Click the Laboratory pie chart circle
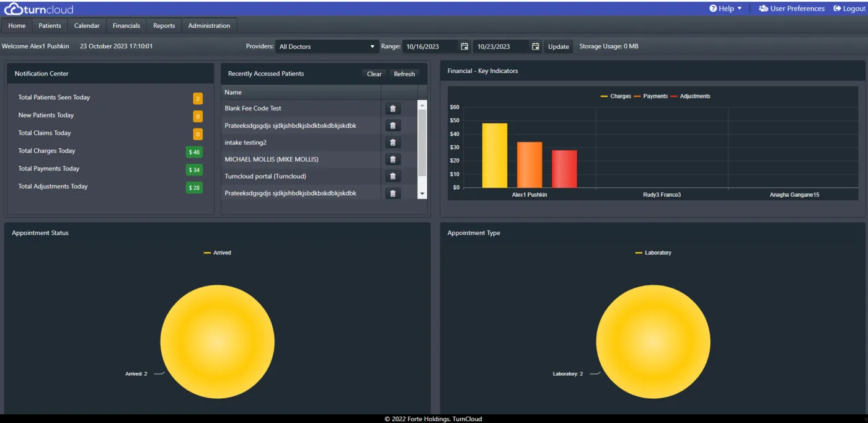The height and width of the screenshot is (423, 868). [653, 342]
